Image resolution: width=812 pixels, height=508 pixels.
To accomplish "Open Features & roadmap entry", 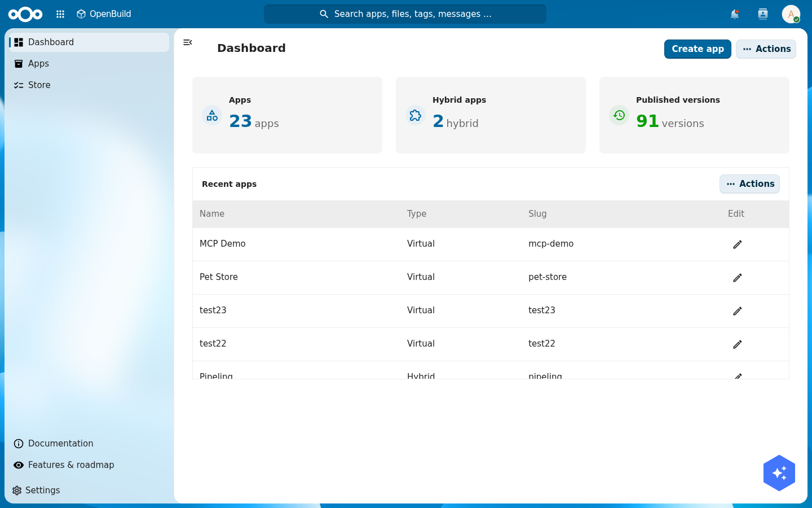I will [89, 465].
